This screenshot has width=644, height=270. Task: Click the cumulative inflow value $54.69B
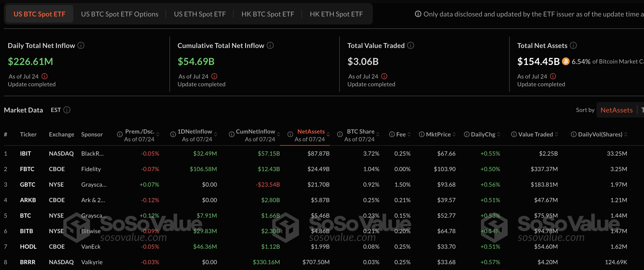(x=196, y=61)
